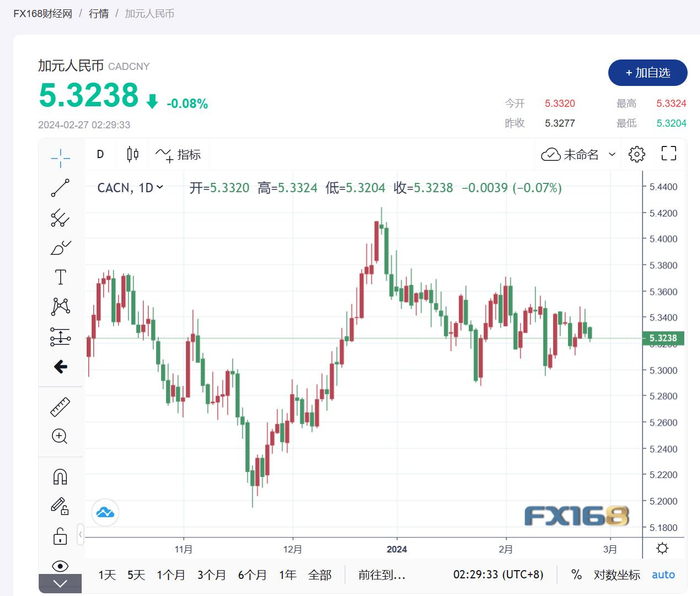The height and width of the screenshot is (596, 700).
Task: Select the pitchfork drawing tool
Action: tap(60, 218)
